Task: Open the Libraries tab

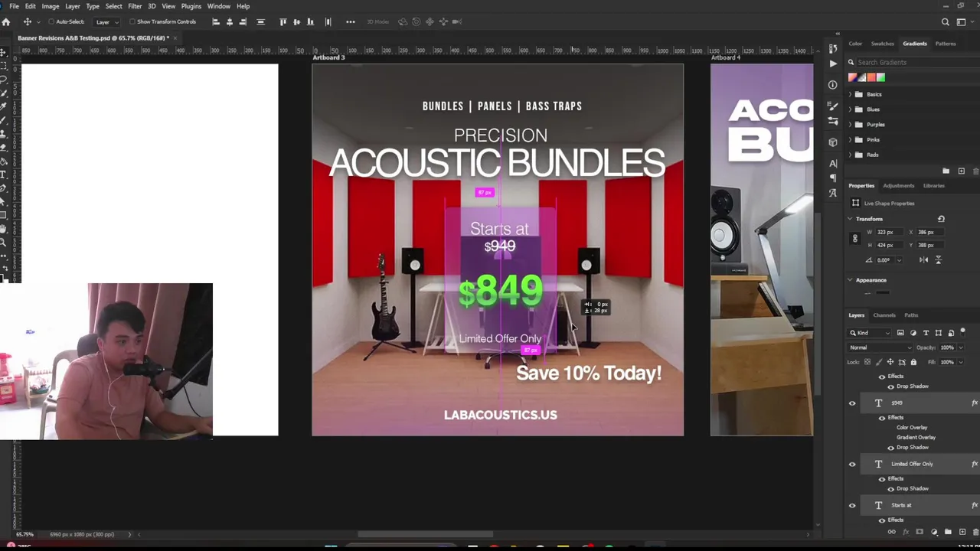Action: (934, 185)
